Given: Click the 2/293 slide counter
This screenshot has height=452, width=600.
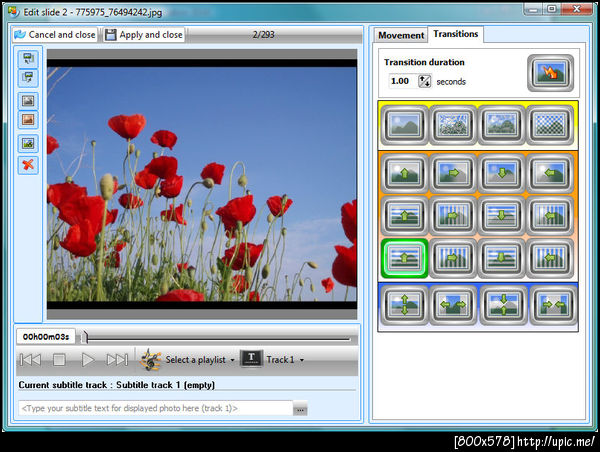Looking at the screenshot, I should click(x=263, y=35).
